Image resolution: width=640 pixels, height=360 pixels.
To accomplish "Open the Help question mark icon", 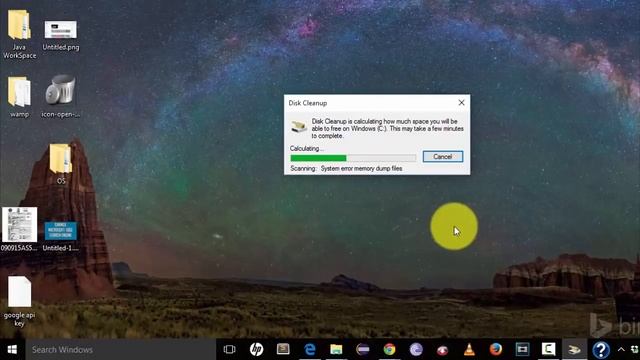I will coord(601,350).
